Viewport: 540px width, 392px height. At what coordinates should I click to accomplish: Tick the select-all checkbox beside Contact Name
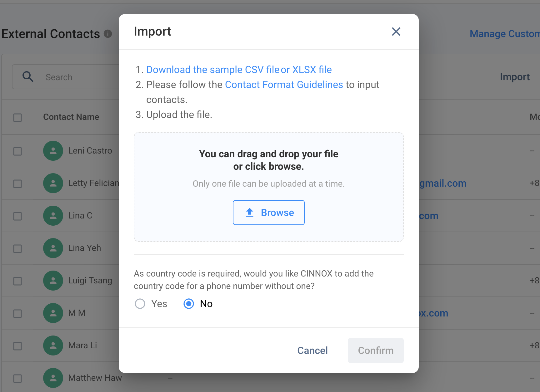[x=17, y=118]
